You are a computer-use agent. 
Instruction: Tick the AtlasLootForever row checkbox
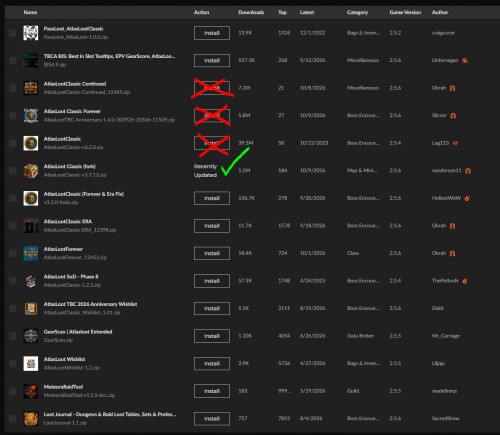pos(13,253)
